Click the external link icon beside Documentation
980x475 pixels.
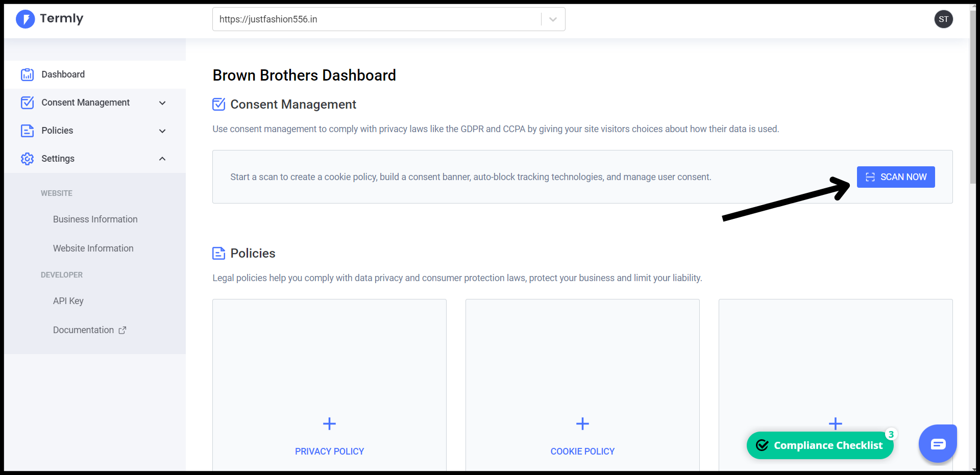[x=122, y=330]
